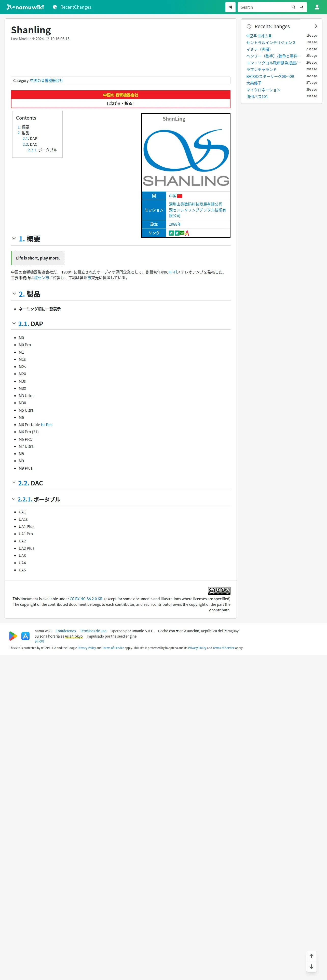The height and width of the screenshot is (980, 327).
Task: Collapse section 1. 概要 with its chevron
Action: point(14,239)
